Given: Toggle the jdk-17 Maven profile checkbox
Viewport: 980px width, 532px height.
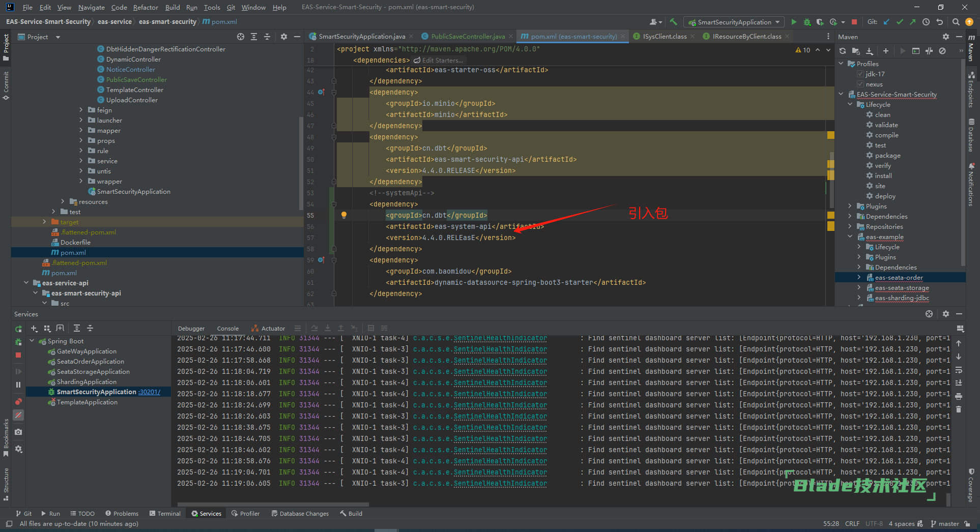Looking at the screenshot, I should 860,74.
